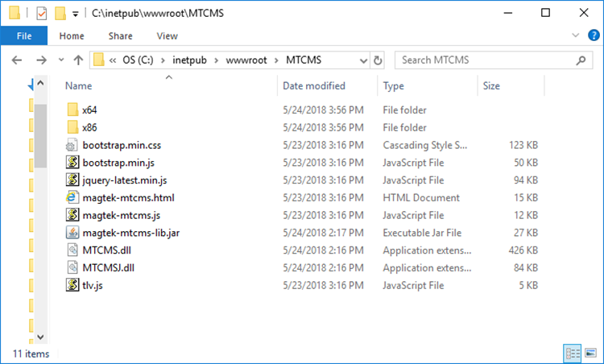Open the recent locations dropdown arrow
The width and height of the screenshot is (604, 364).
[x=61, y=60]
